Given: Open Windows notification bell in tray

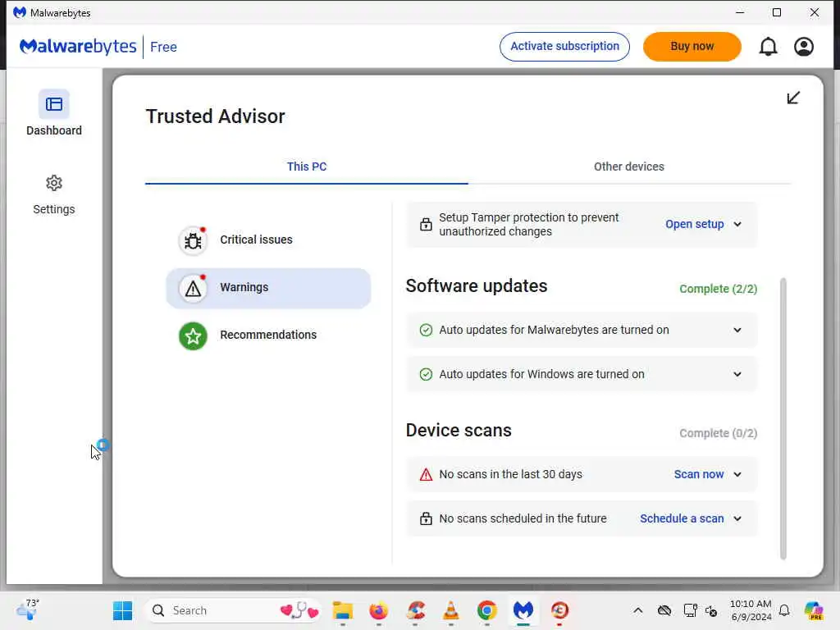Looking at the screenshot, I should click(784, 610).
